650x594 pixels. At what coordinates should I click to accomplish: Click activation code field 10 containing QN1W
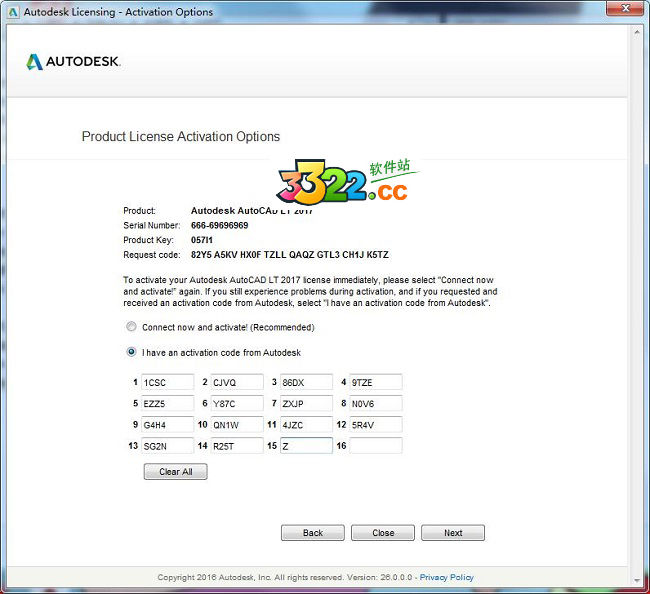coord(237,424)
